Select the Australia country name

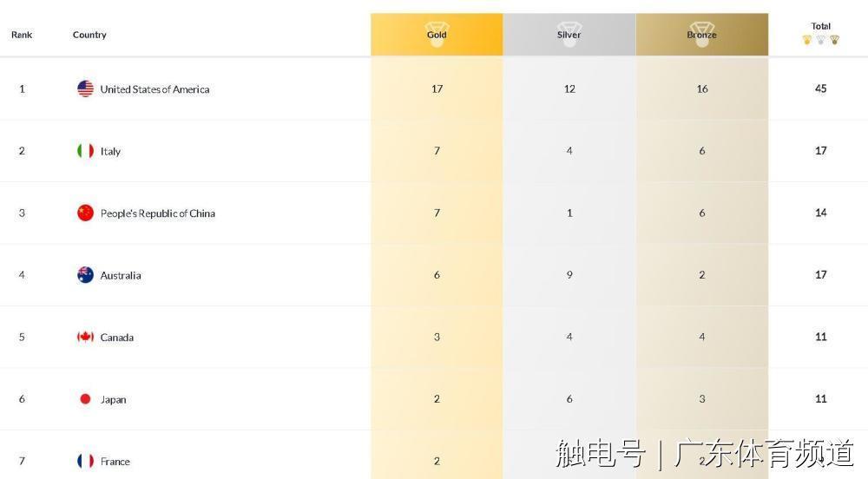tap(120, 276)
